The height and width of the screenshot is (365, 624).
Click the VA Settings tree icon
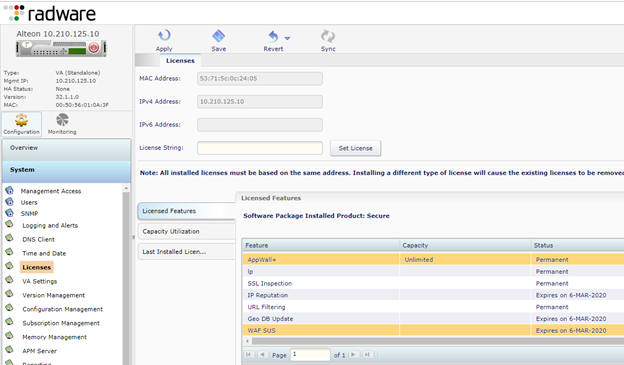point(10,280)
